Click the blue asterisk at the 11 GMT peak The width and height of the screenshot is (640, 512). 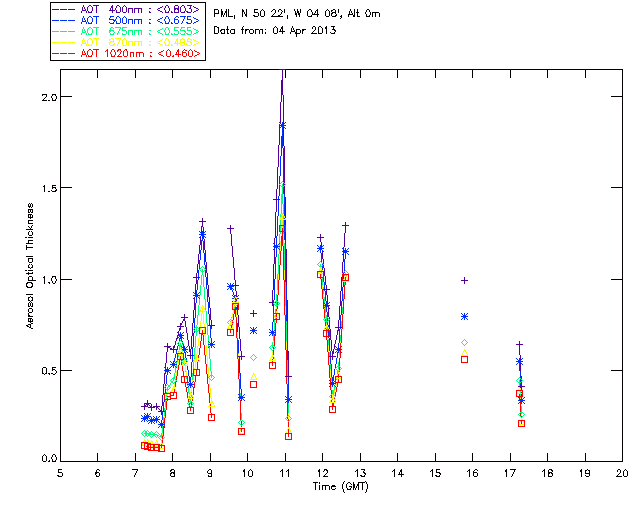point(282,126)
